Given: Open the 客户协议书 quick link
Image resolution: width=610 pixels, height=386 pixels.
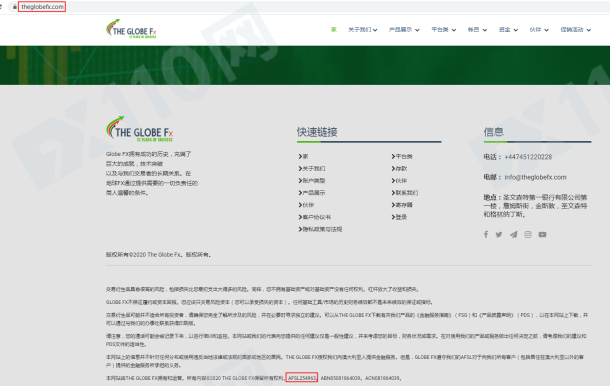Looking at the screenshot, I should [315, 217].
